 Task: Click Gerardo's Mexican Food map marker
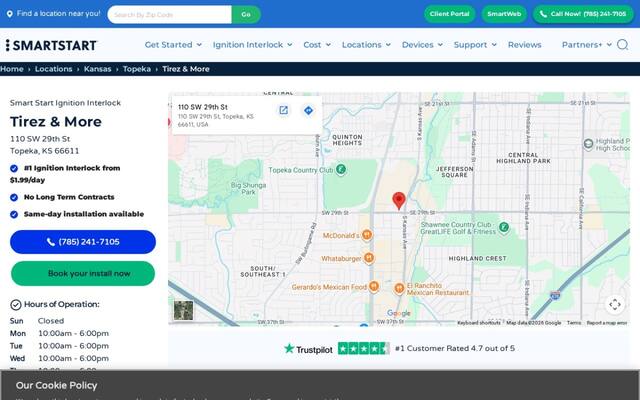point(373,287)
